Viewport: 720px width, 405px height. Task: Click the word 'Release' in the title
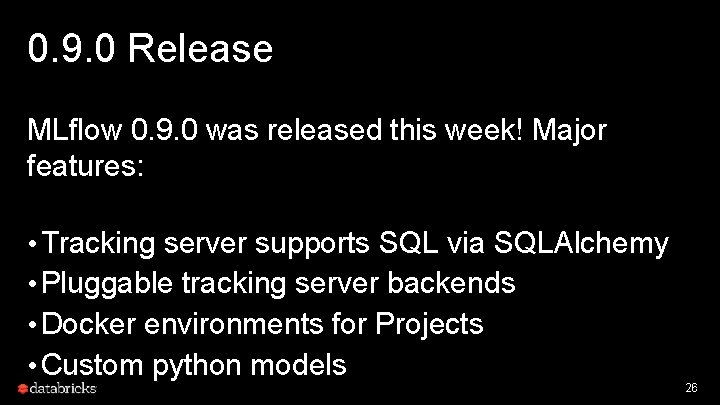(201, 48)
